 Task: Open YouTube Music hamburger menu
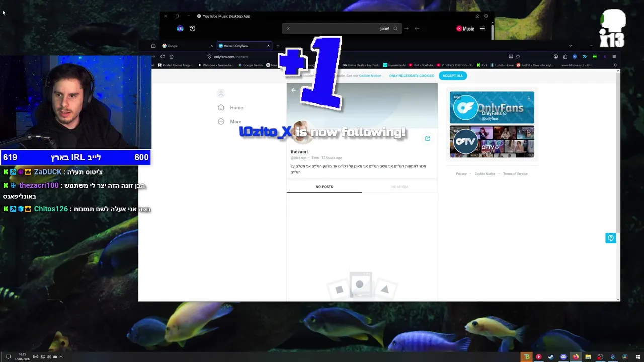(482, 29)
